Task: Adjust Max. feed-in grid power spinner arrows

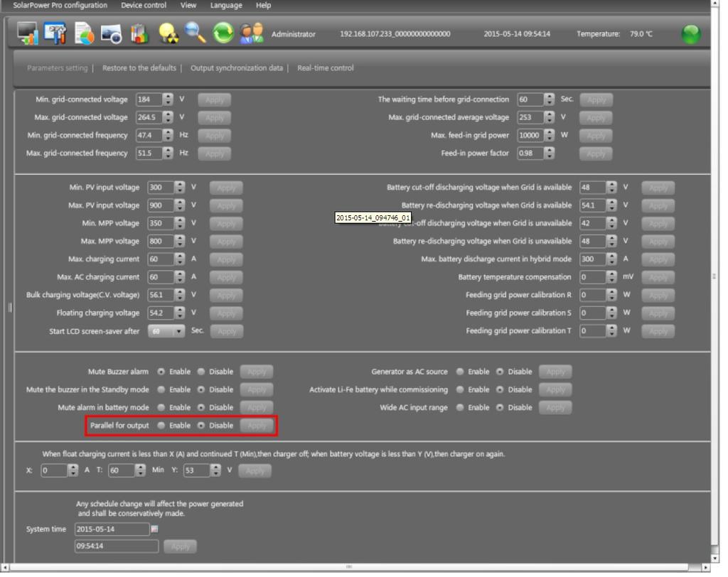Action: pos(550,135)
